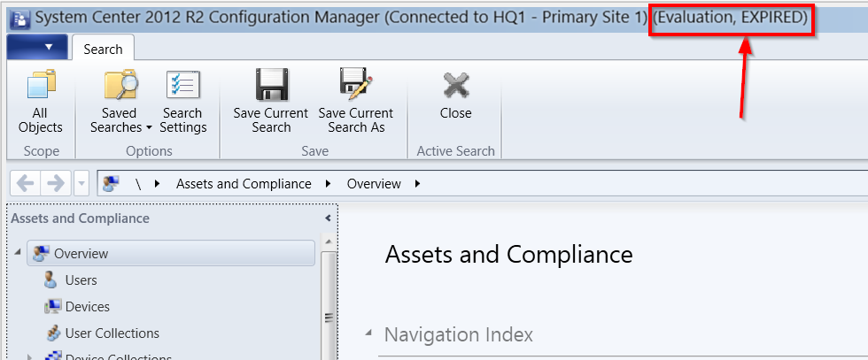
Task: Expand the arrow after Assets and Compliance breadcrumb
Action: [329, 184]
